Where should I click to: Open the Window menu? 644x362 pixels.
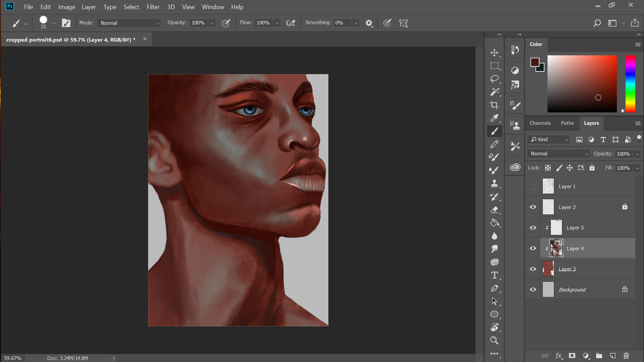(213, 7)
